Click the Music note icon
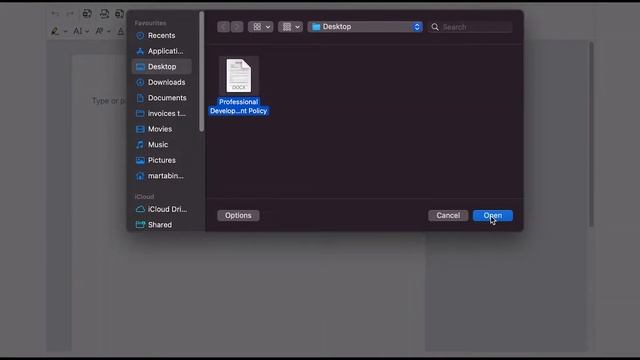This screenshot has width=640, height=360. tap(140, 144)
